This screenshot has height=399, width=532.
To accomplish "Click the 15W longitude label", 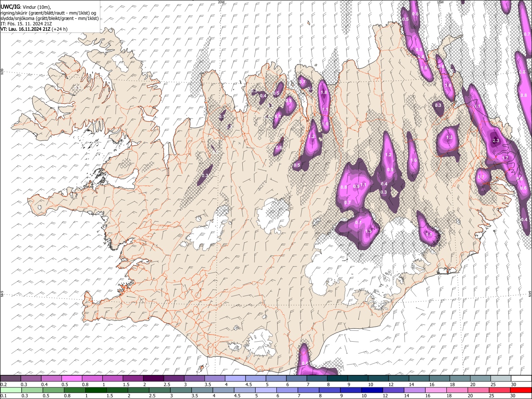I will pos(441,2).
